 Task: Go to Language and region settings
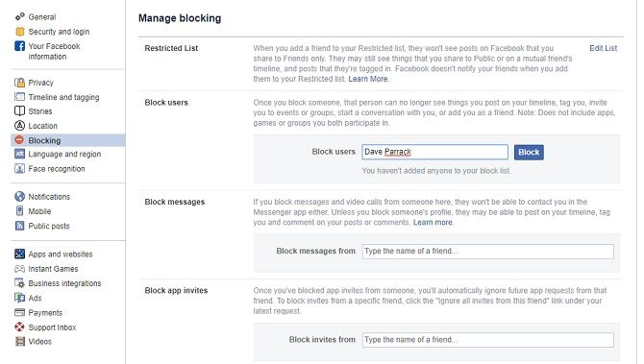click(x=64, y=155)
